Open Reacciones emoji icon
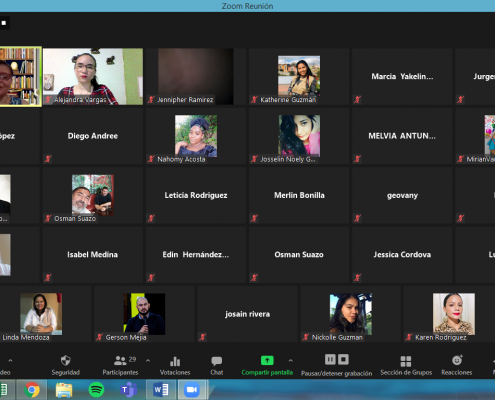495x400 pixels. pos(457,360)
